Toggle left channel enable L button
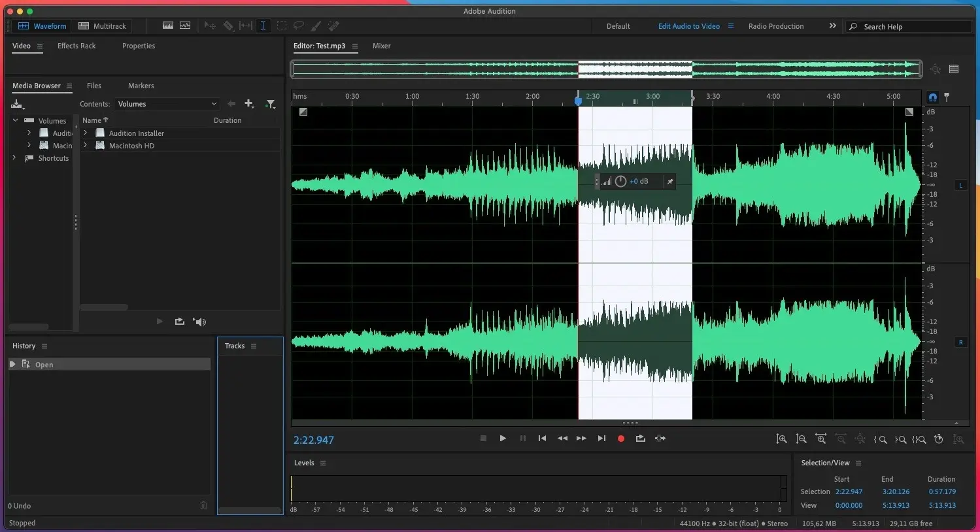This screenshot has height=532, width=980. [960, 185]
